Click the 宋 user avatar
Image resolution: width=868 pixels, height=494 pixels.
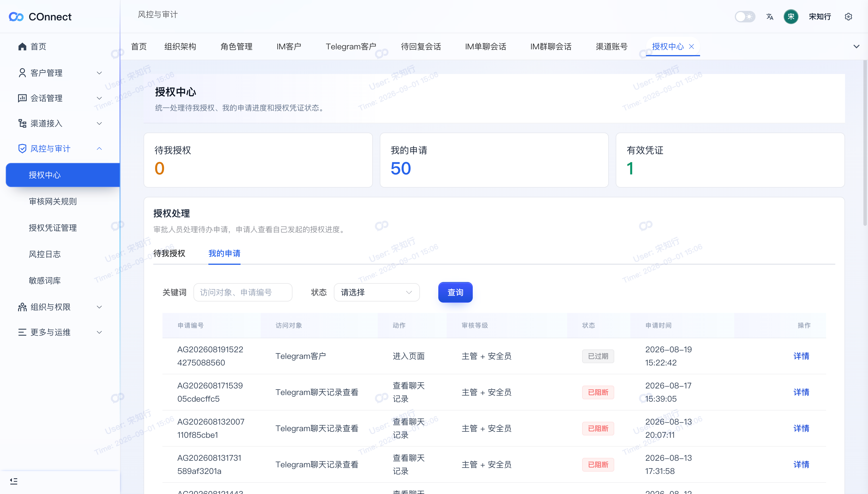click(790, 17)
